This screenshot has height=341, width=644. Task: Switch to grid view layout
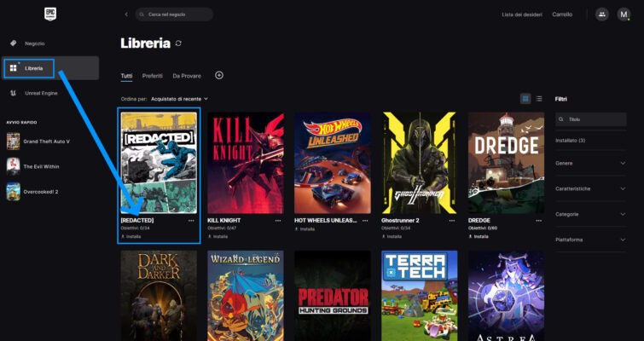click(525, 99)
